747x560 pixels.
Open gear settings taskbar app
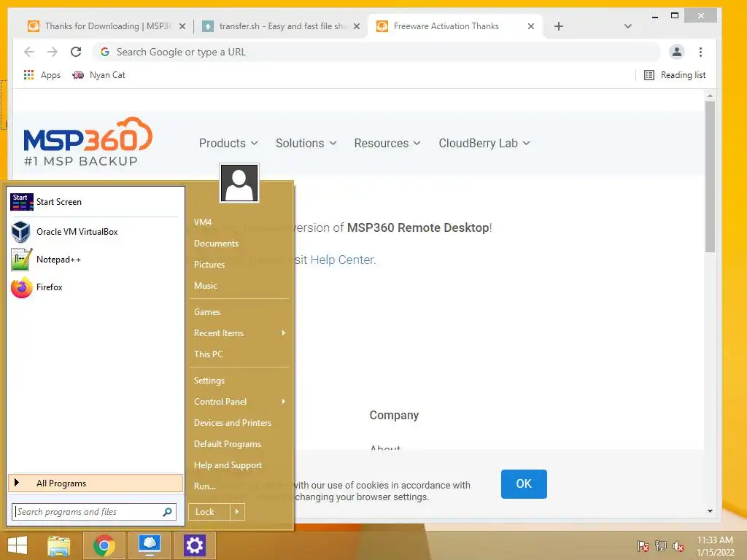tap(194, 545)
